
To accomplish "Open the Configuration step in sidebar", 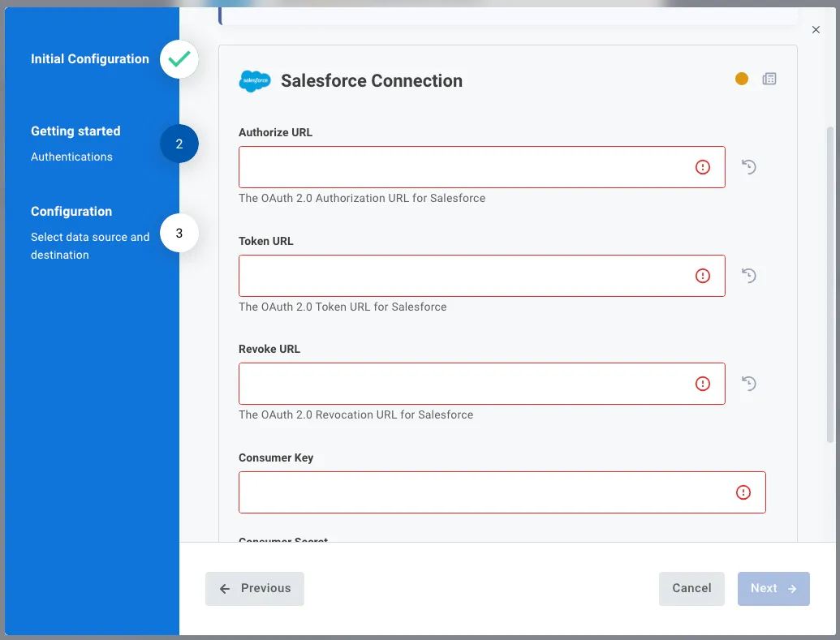I will point(71,212).
